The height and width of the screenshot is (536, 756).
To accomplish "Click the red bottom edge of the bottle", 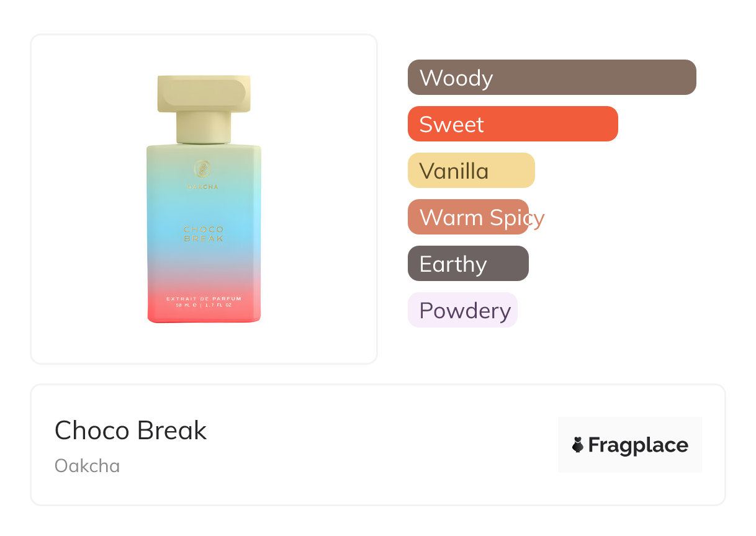I will 204,316.
